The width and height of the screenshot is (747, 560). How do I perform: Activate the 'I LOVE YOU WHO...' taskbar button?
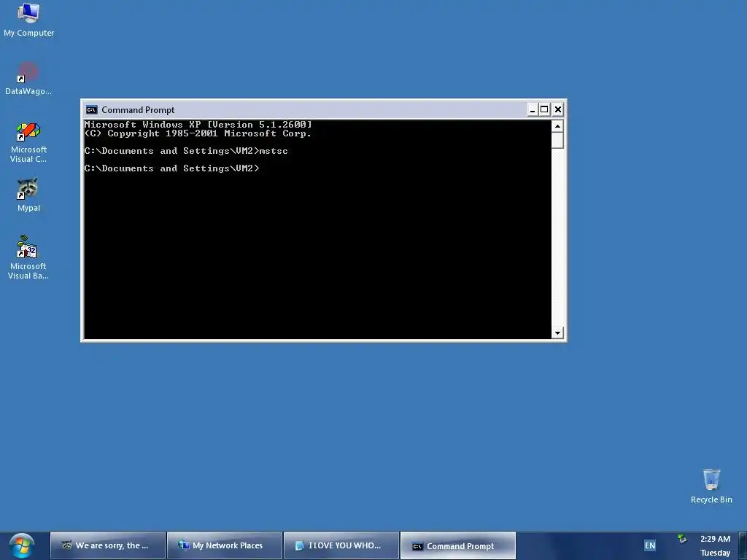341,545
